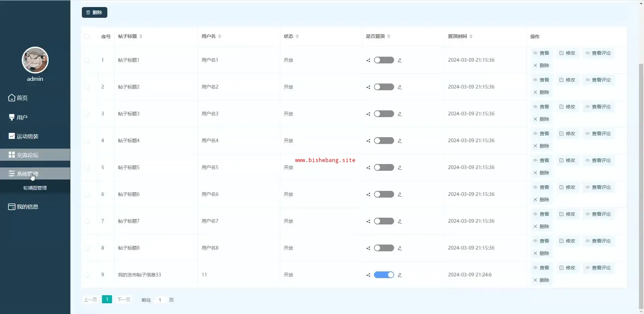Collapse the 系统管理 sidebar menu

(35, 174)
